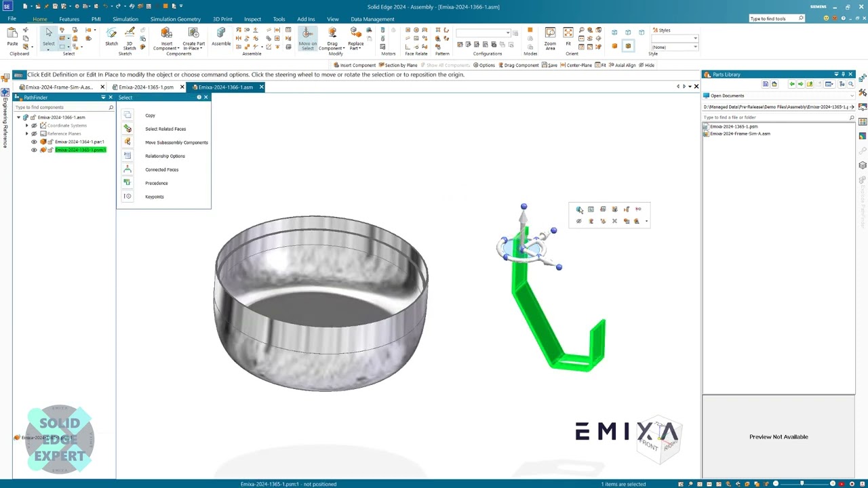Open the Open Documents dropdown in Parts Library
868x488 pixels.
tap(778, 96)
